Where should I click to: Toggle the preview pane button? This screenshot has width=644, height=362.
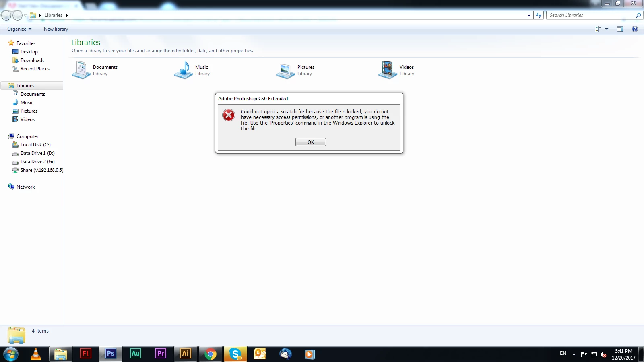click(x=620, y=29)
